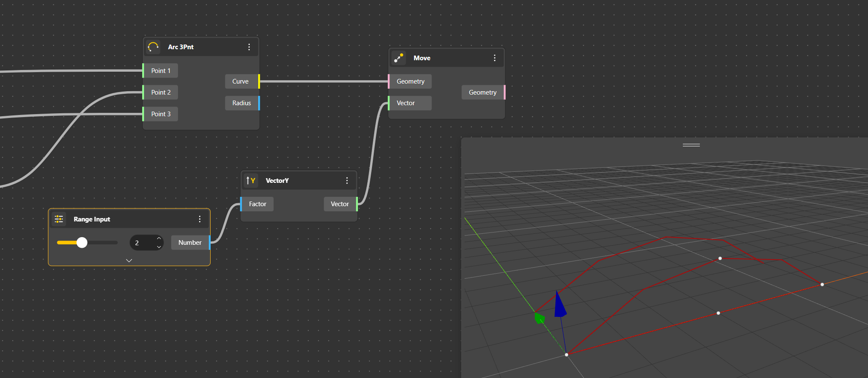Click the Geometry output port on Move
The width and height of the screenshot is (868, 378).
click(x=483, y=92)
